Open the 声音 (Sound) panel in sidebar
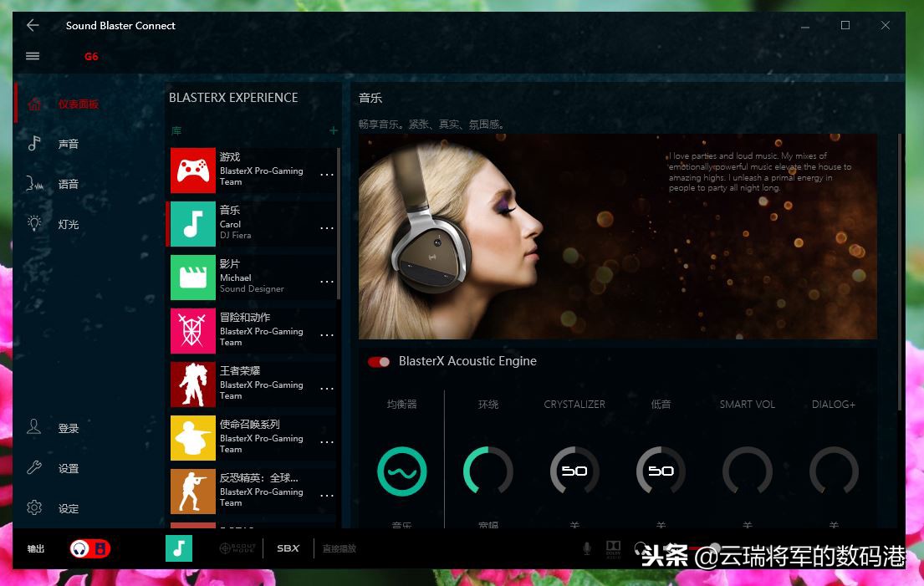 point(68,143)
